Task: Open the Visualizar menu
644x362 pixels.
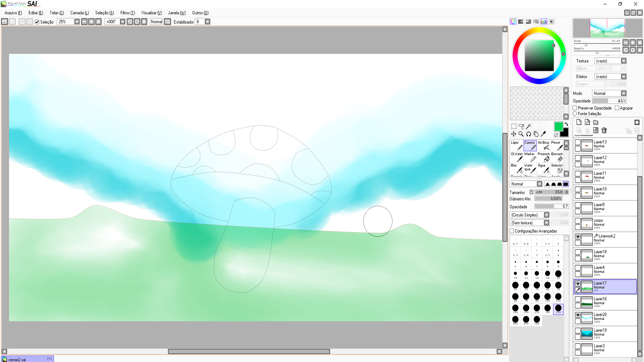Action: tap(152, 13)
